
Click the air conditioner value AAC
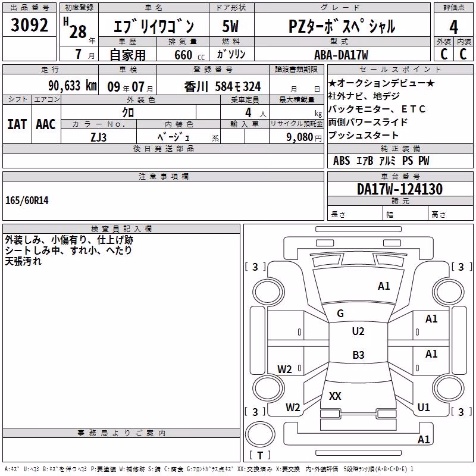tap(46, 124)
